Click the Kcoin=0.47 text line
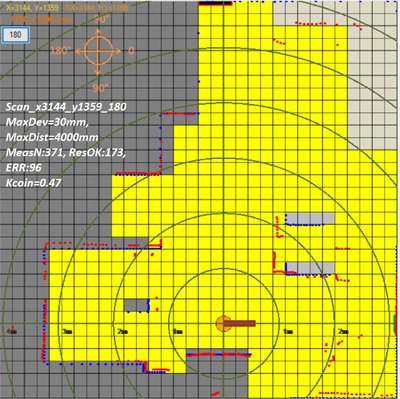400x399 pixels. pyautogui.click(x=33, y=183)
